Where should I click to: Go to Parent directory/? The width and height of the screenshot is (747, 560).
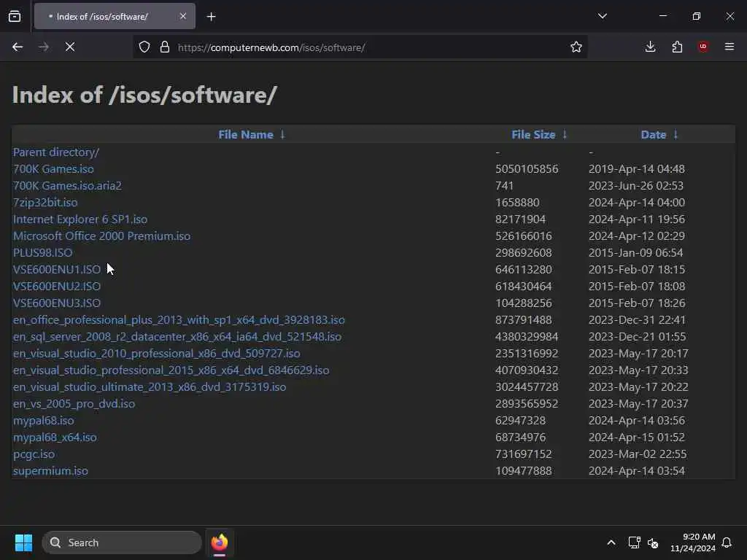[55, 152]
